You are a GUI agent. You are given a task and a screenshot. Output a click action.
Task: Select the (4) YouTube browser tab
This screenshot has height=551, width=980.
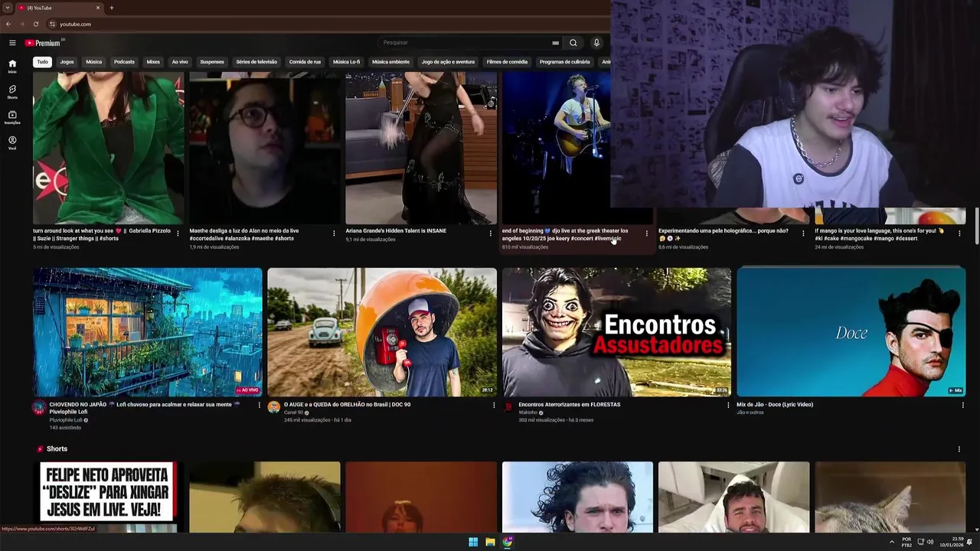click(60, 8)
